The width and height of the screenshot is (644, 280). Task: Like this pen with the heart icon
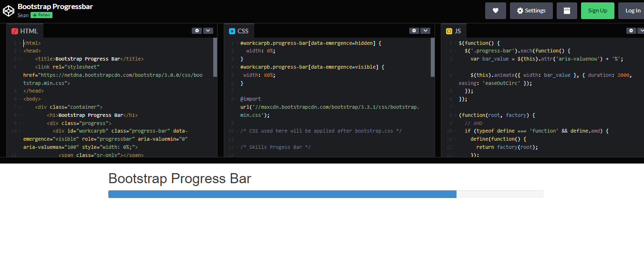496,10
